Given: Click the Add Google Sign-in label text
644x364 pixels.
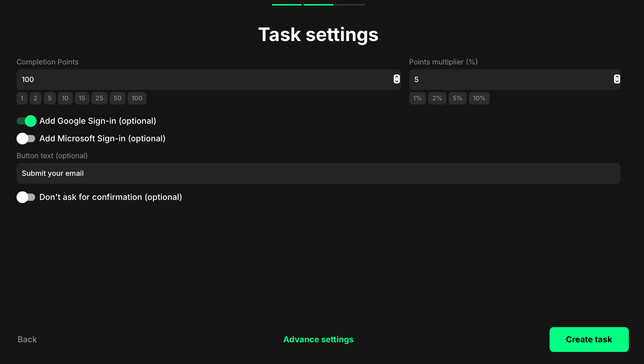Looking at the screenshot, I should (98, 121).
